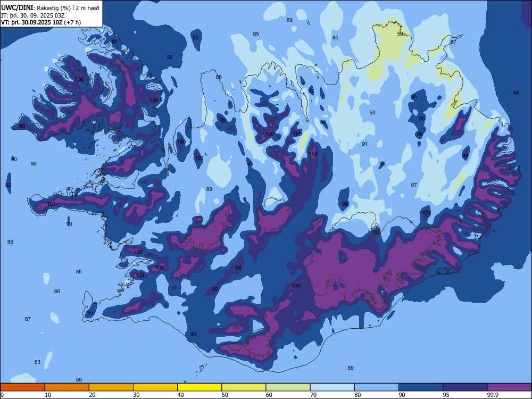Screen dimensions: 532x399
Task: Click the legend tick label '30'
Action: [x=136, y=395]
